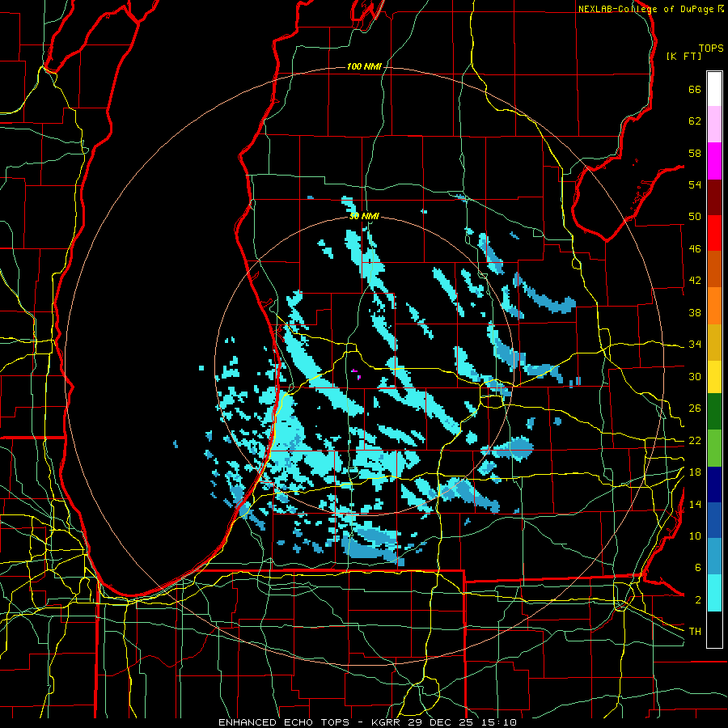This screenshot has height=728, width=728.
Task: Click the white swatch in the tops legend
Action: 714,89
